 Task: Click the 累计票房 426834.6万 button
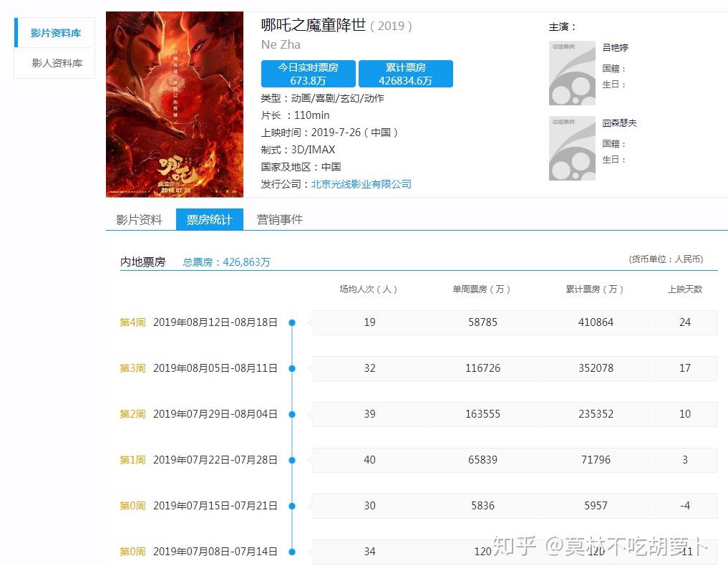[406, 74]
